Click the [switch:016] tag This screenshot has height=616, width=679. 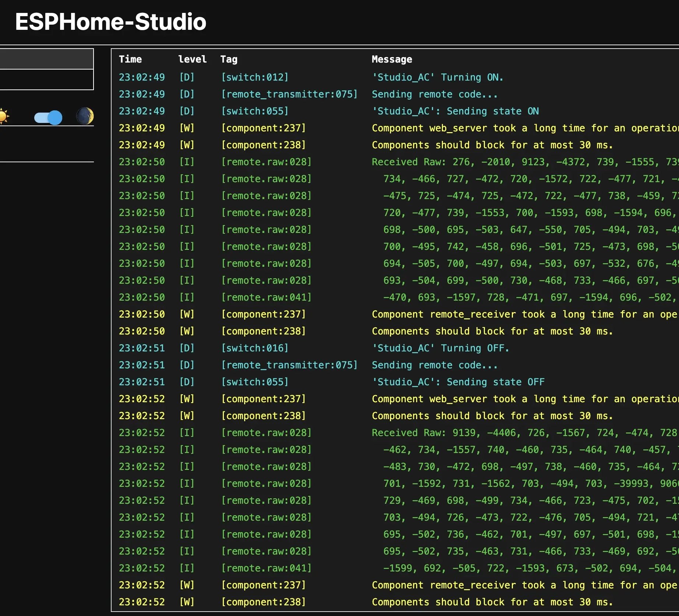point(255,348)
